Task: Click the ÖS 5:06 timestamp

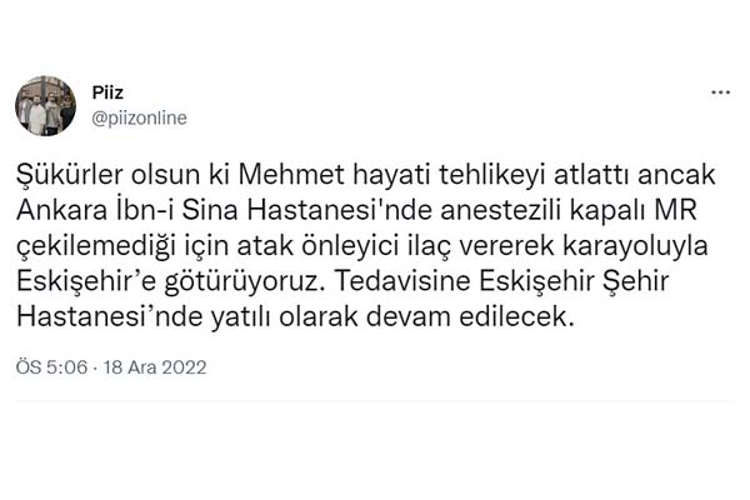Action: pos(49,367)
